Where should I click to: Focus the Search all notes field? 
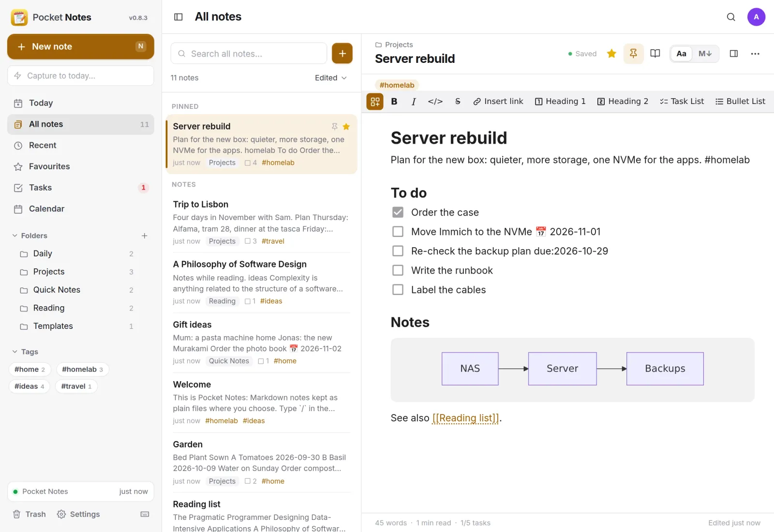click(249, 53)
